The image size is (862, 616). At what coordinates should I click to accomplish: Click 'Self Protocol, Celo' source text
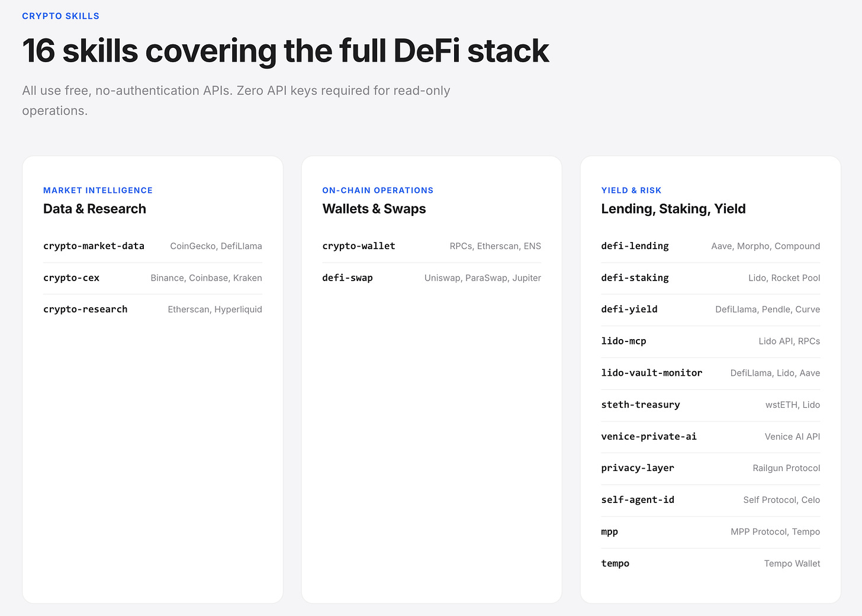[x=781, y=500]
